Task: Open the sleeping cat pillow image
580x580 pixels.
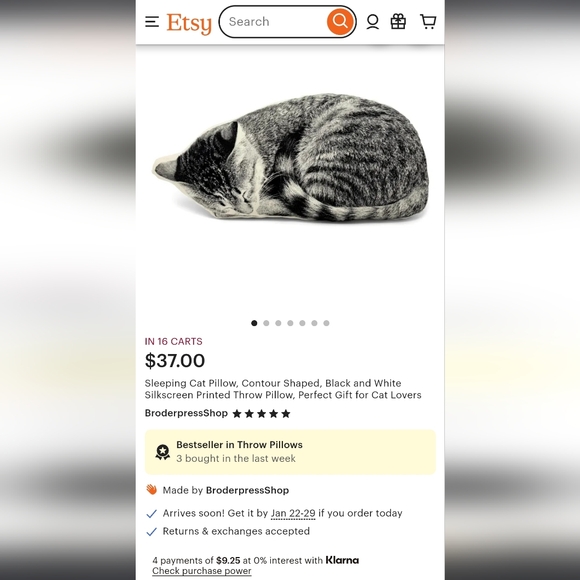Action: coord(290,158)
